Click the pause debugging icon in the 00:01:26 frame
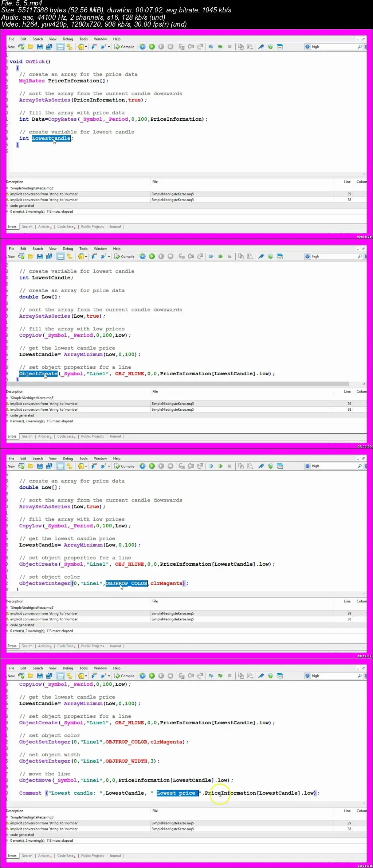This screenshot has width=373, height=868. (161, 47)
